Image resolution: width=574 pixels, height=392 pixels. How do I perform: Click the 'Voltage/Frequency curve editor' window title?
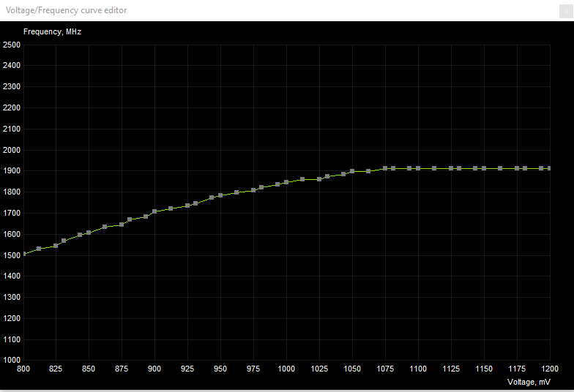tap(66, 10)
